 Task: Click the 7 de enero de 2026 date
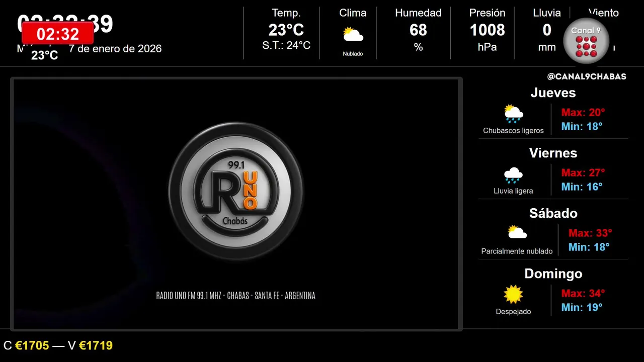tap(115, 49)
